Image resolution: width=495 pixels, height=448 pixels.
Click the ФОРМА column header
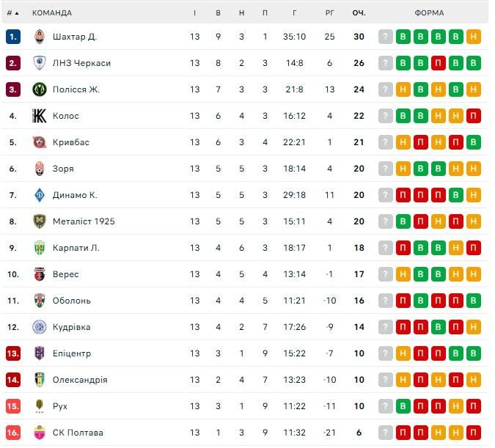point(429,13)
